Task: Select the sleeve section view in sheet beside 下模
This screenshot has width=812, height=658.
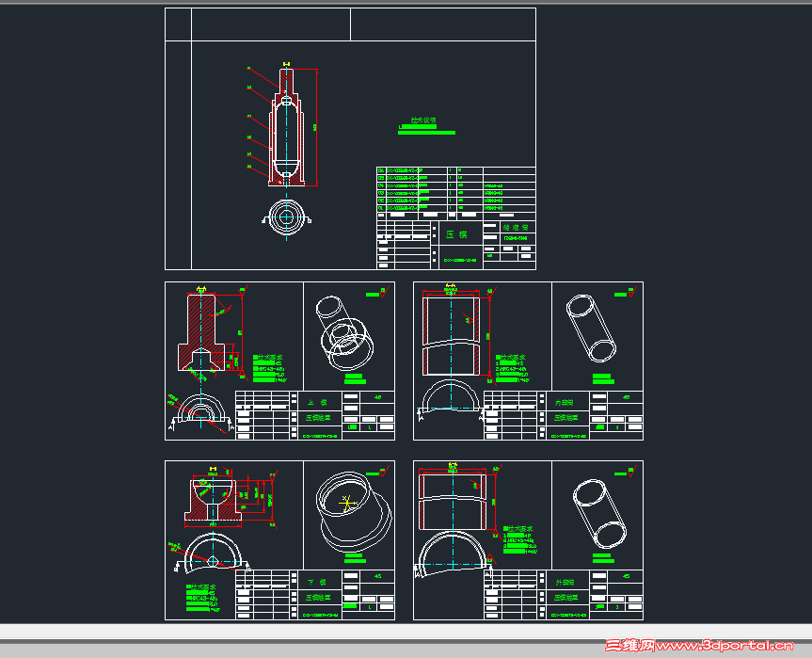Action: click(452, 502)
